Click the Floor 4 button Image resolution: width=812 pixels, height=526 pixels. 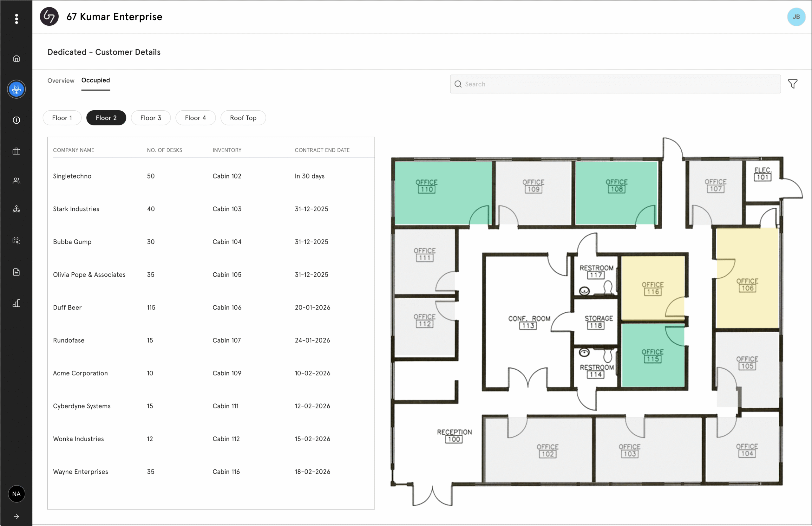pyautogui.click(x=195, y=118)
